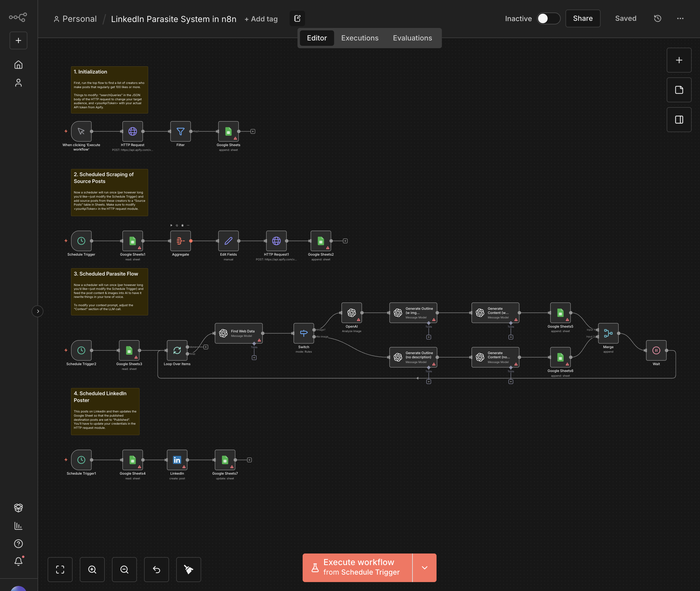Select the LinkedIn create post node

177,460
